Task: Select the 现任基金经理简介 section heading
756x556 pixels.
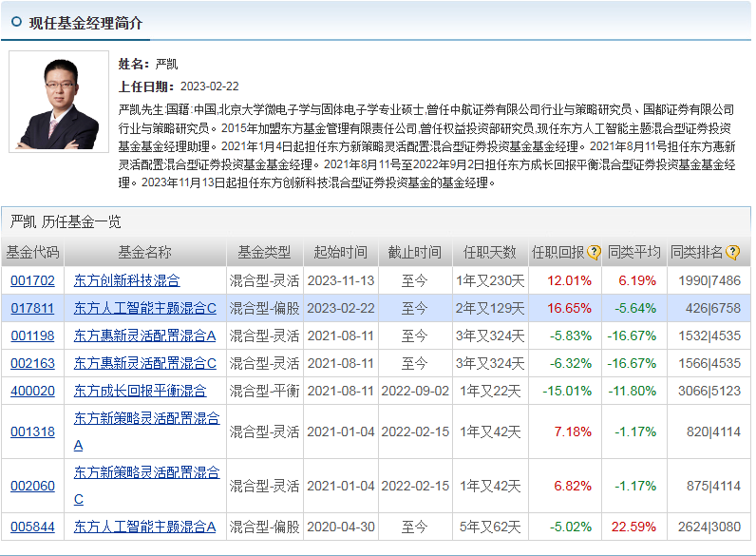Action: click(x=85, y=23)
